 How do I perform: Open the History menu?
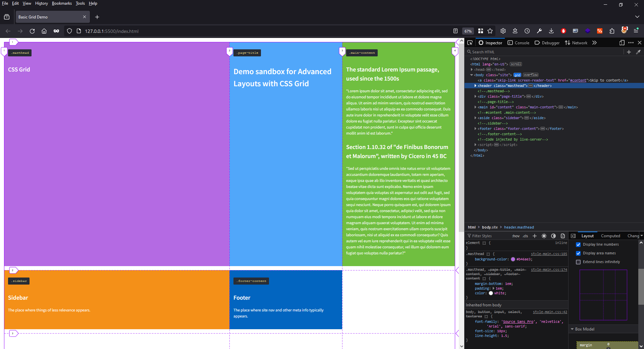pos(42,3)
